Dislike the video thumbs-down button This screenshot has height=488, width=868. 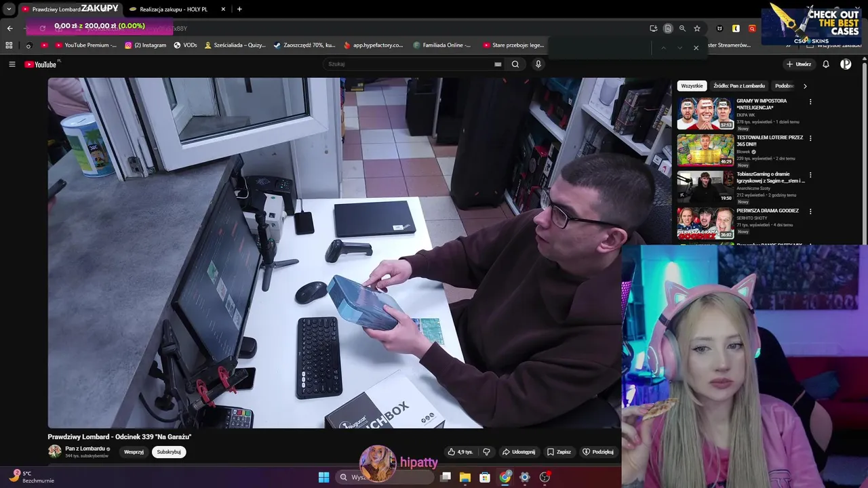[486, 452]
